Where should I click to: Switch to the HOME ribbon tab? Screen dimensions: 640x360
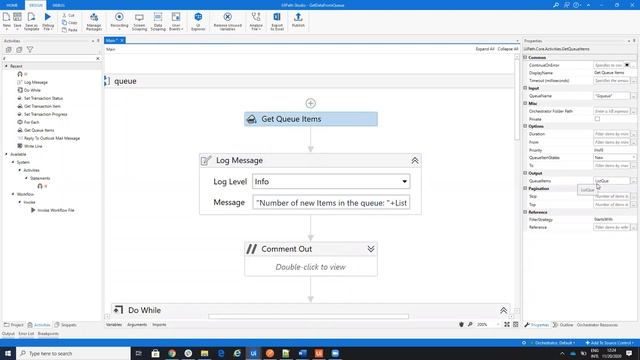(x=12, y=5)
